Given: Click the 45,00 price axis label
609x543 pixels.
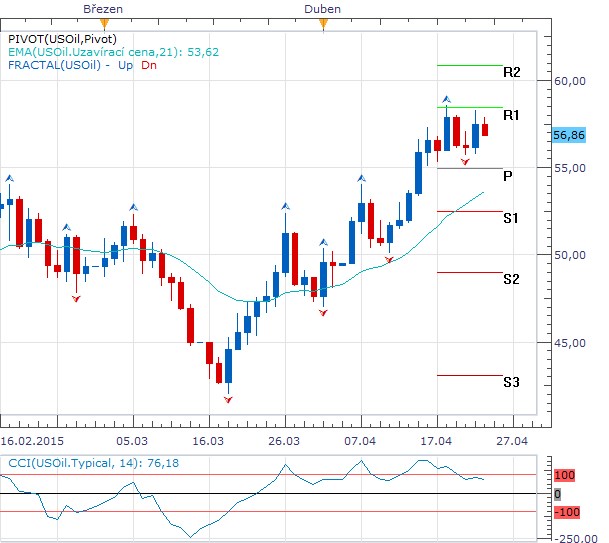Looking at the screenshot, I should tap(569, 343).
